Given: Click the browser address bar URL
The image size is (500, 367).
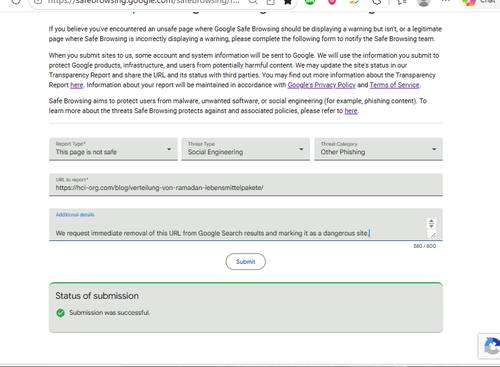Looking at the screenshot, I should (x=143, y=2).
